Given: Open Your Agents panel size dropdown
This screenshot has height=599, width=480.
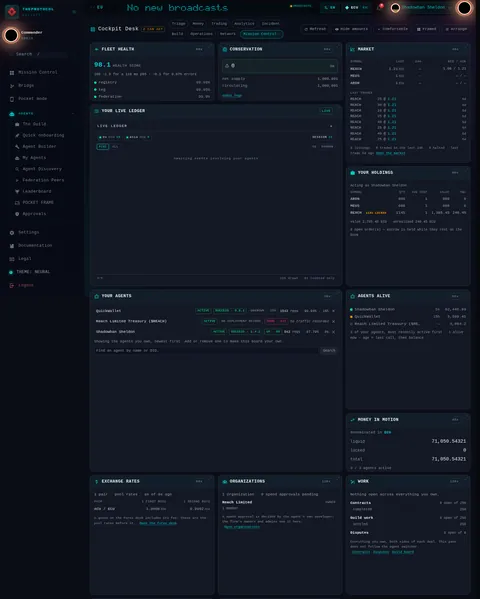Looking at the screenshot, I should pyautogui.click(x=328, y=296).
